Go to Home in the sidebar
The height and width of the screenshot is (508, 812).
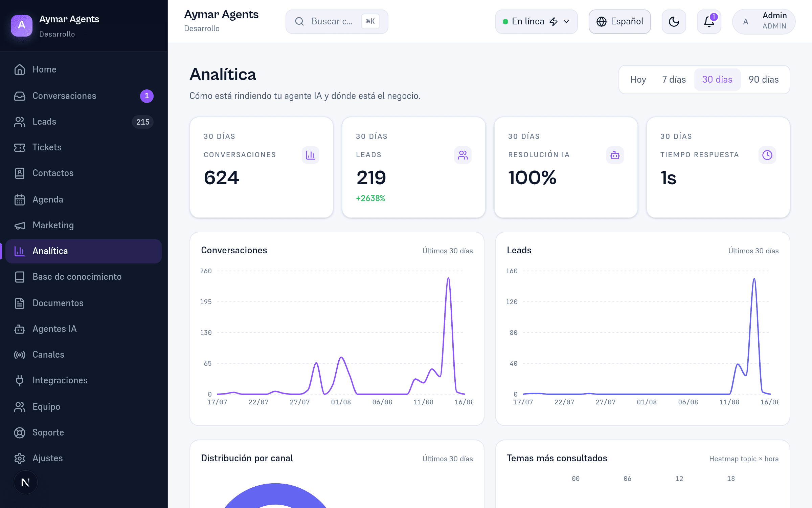[x=84, y=69]
